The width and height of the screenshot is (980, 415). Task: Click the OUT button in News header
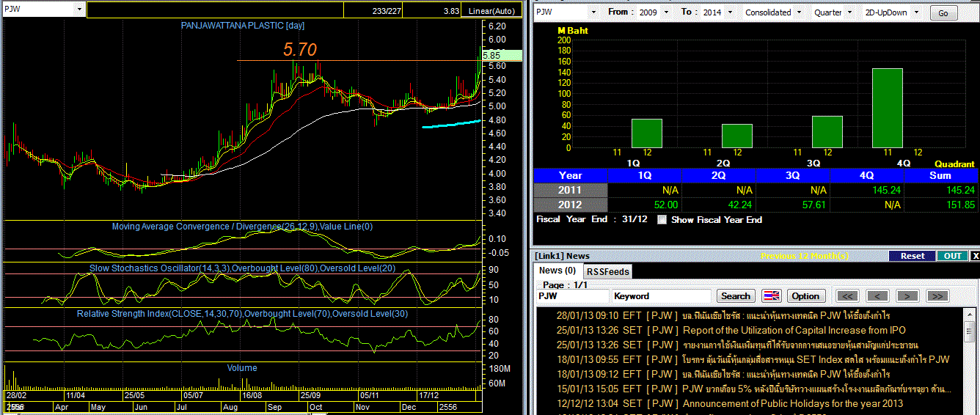coord(952,256)
